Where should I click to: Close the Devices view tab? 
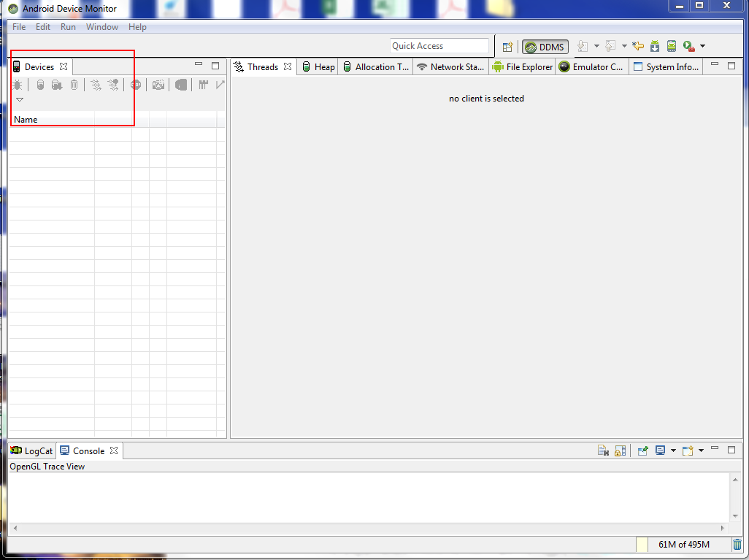[x=64, y=66]
